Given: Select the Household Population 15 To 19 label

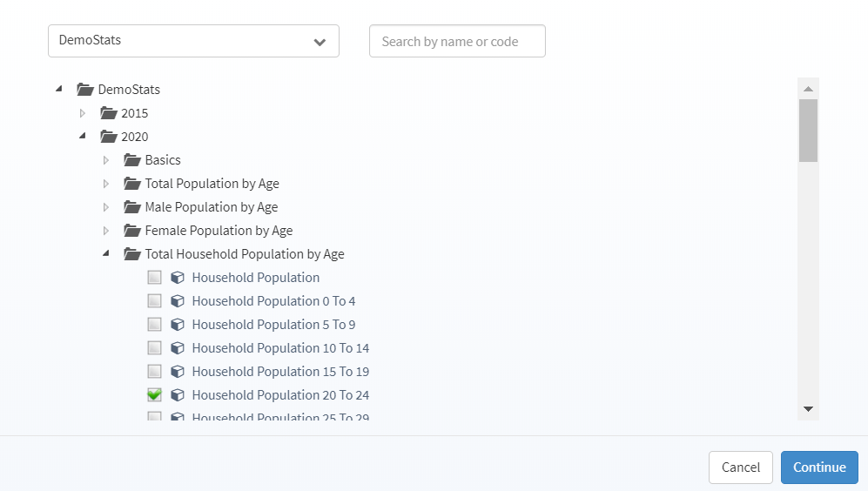Looking at the screenshot, I should [280, 372].
